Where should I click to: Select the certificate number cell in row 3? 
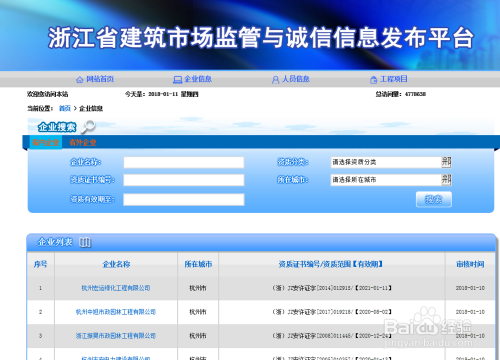click(x=332, y=336)
